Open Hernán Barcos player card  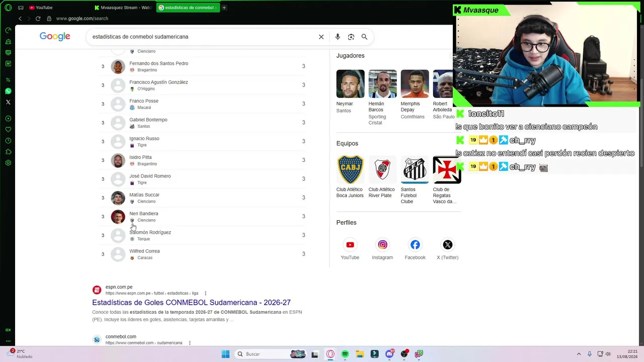click(382, 98)
